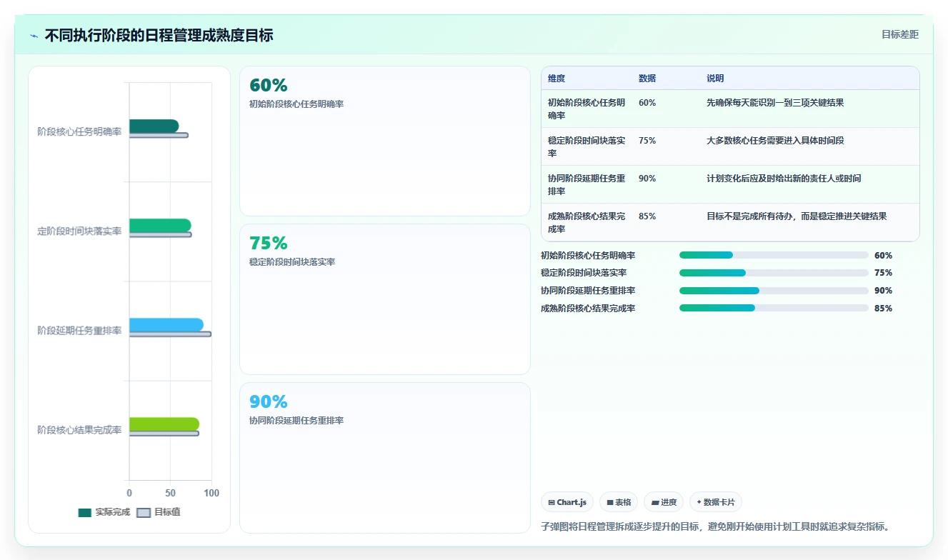Click the 85% value in table
This screenshot has height=560, width=948.
pyautogui.click(x=647, y=216)
